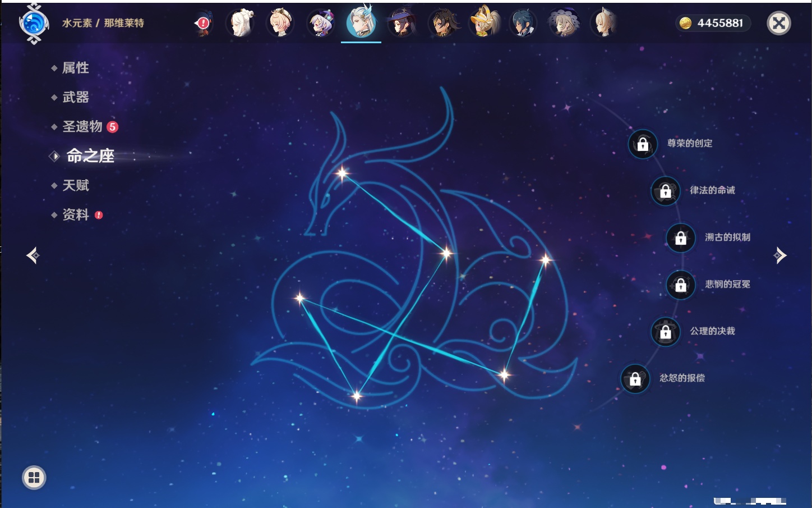Click the Hydro element emblem icon

pyautogui.click(x=34, y=24)
